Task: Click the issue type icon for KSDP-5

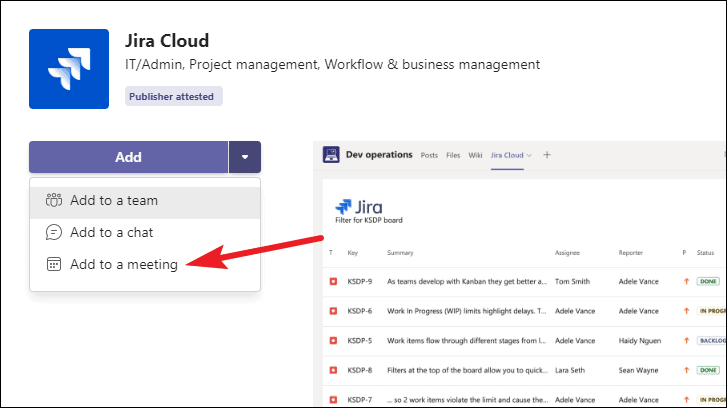Action: (333, 341)
